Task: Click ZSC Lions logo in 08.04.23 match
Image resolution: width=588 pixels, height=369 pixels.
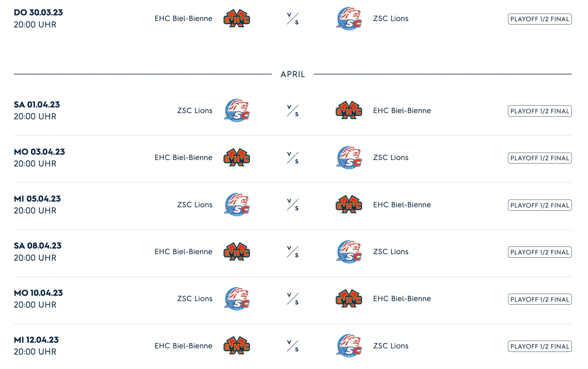Action: pyautogui.click(x=349, y=252)
